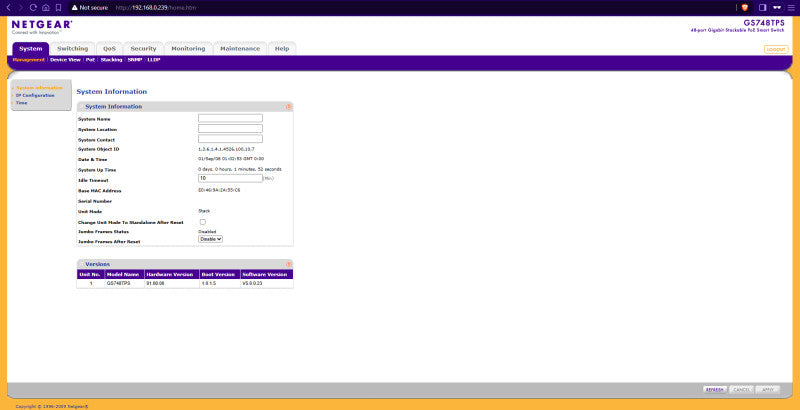800x410 pixels.
Task: Open the SNMP submenu
Action: click(x=135, y=60)
